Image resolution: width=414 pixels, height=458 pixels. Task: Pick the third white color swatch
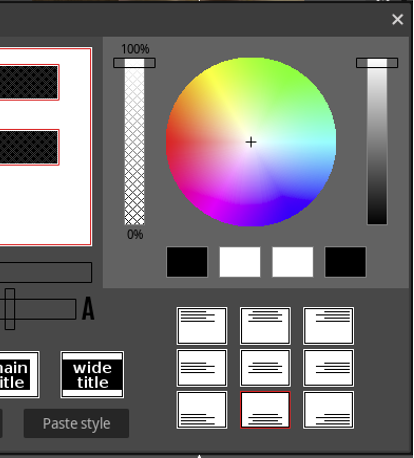293,262
